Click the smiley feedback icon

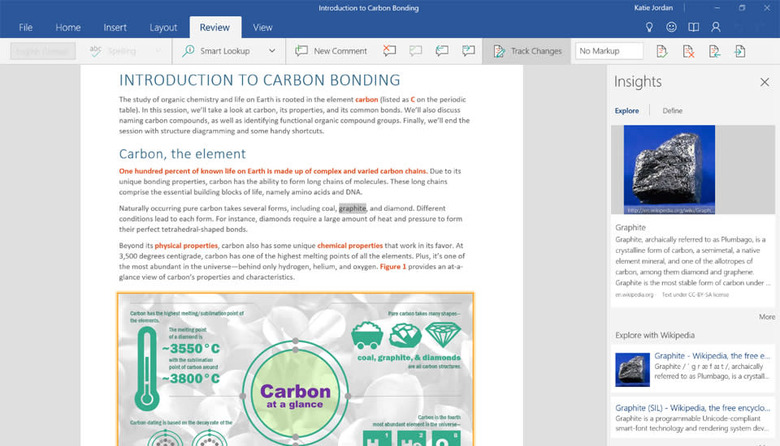[x=672, y=27]
